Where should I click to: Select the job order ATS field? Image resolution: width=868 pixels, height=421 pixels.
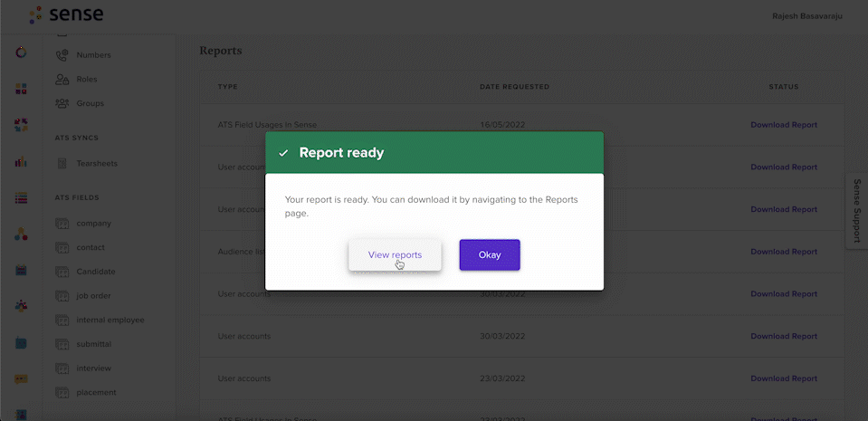click(93, 296)
